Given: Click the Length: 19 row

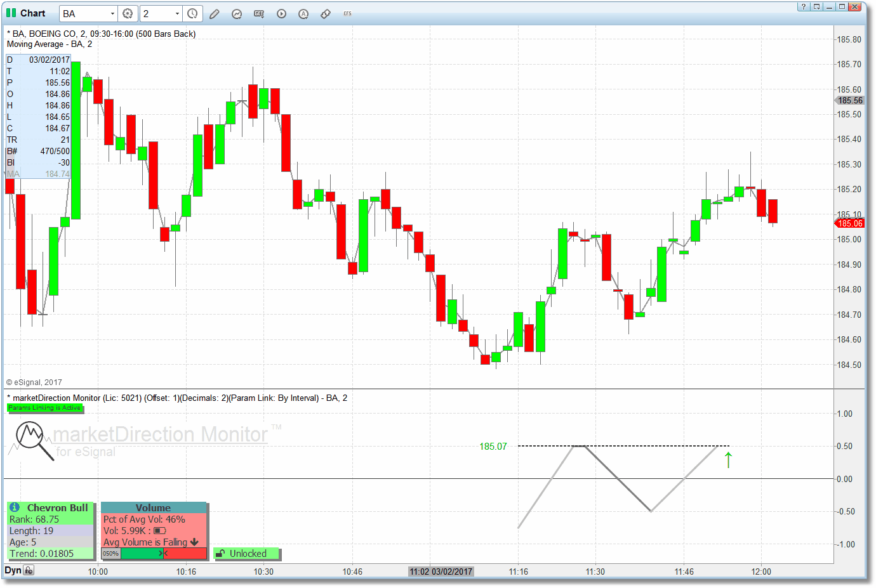Looking at the screenshot, I should click(51, 531).
